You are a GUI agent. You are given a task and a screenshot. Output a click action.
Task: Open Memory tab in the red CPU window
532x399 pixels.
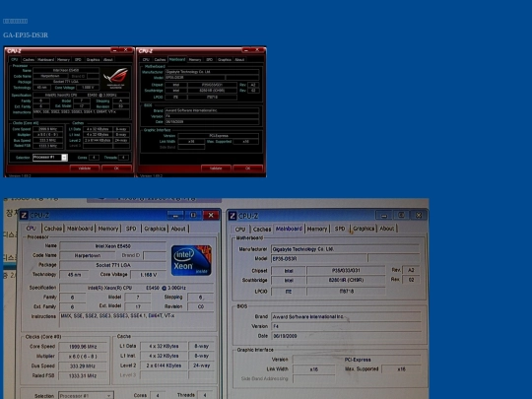point(63,60)
